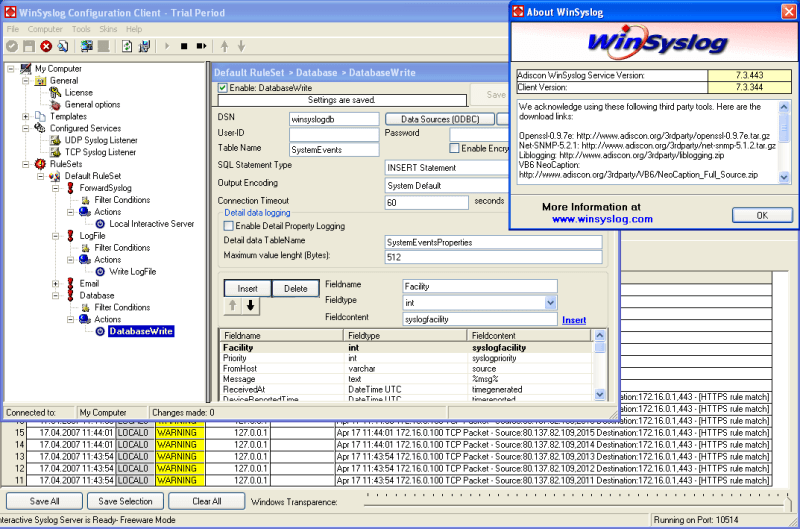Click OK in About WinSyslog dialog
The height and width of the screenshot is (529, 800).
tap(761, 215)
